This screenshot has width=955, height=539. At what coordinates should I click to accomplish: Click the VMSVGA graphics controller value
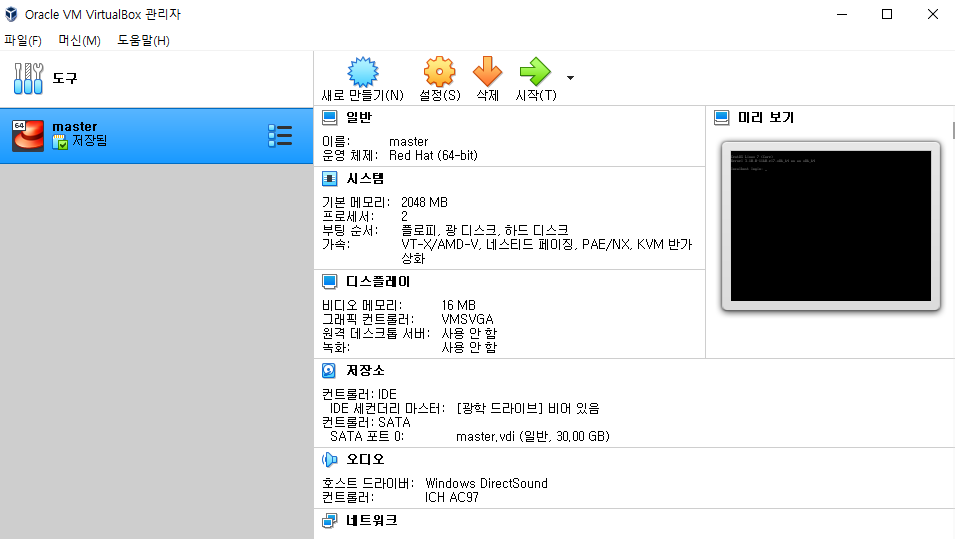[467, 319]
